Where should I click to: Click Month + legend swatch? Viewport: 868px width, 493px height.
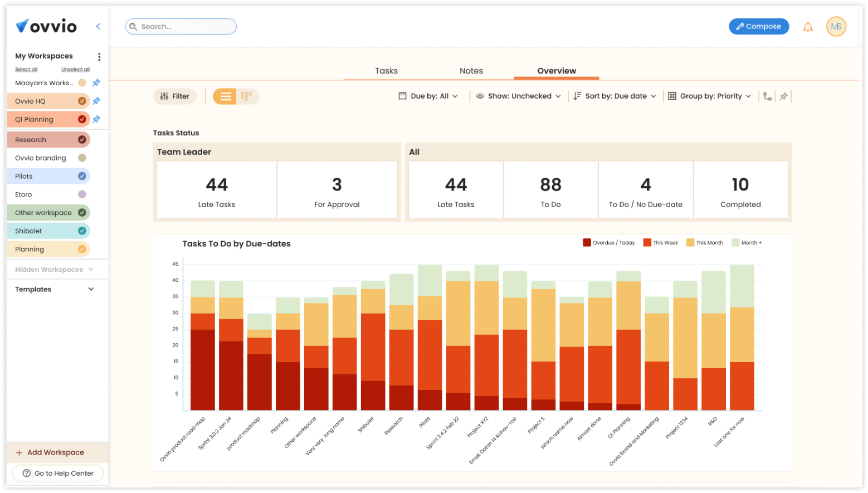[735, 242]
